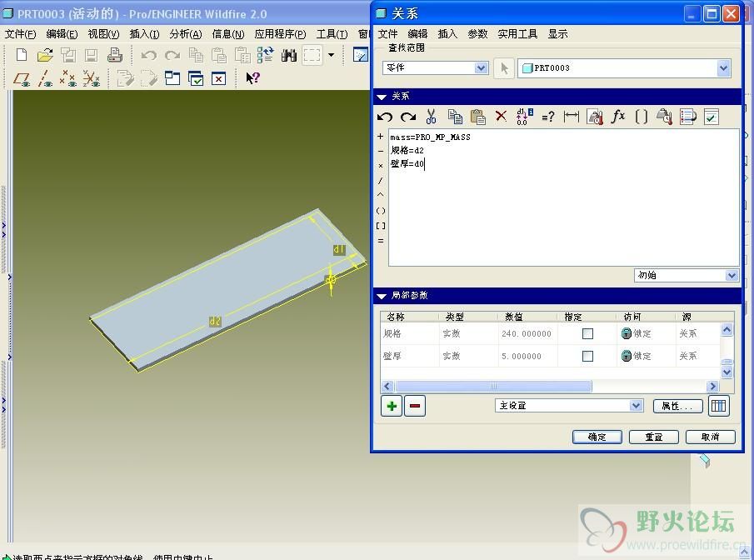The width and height of the screenshot is (754, 560).
Task: Open a file with the folder icon
Action: (x=45, y=55)
